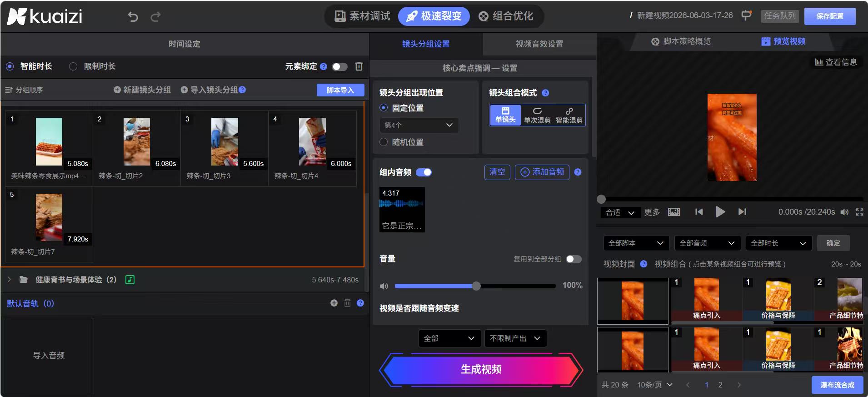Click the undo arrow icon
868x397 pixels.
pos(133,17)
